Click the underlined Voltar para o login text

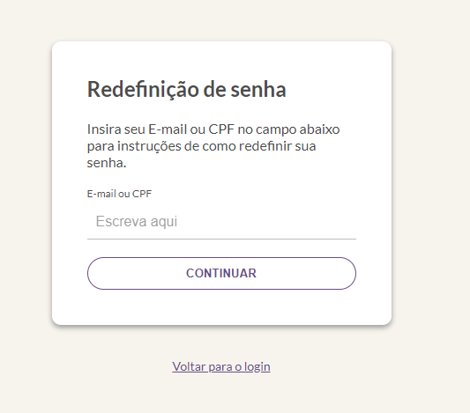221,367
